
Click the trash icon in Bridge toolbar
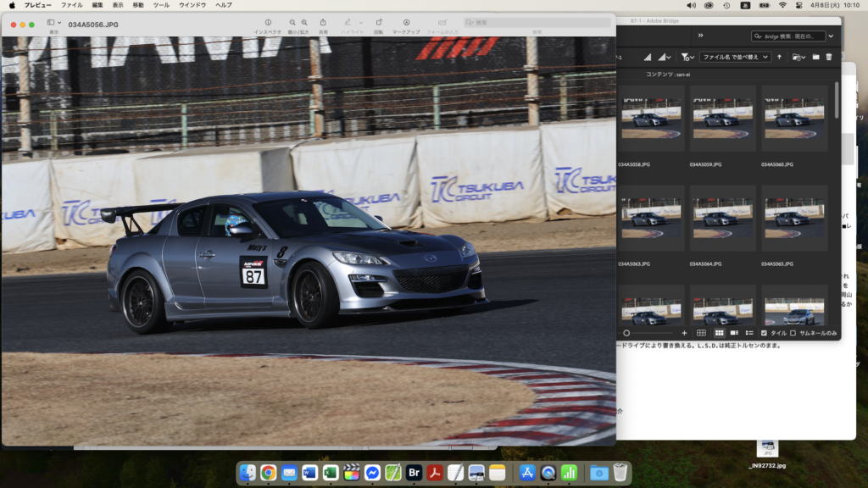[829, 57]
